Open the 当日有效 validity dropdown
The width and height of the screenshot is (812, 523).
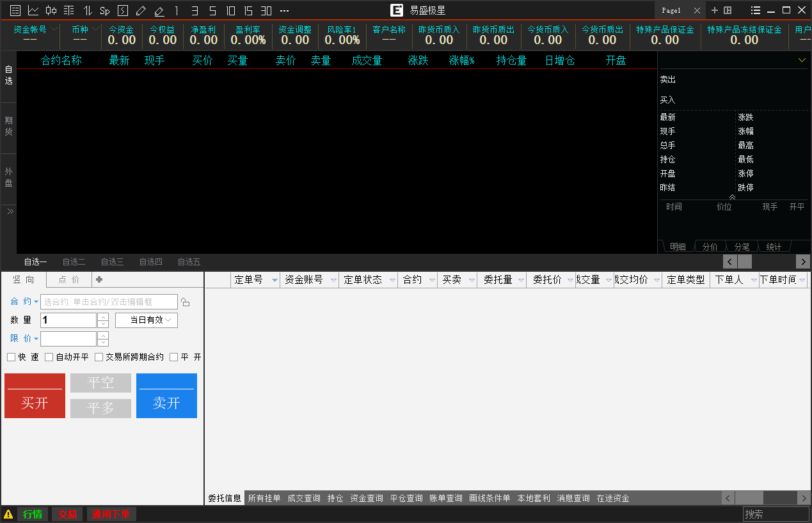coord(147,320)
